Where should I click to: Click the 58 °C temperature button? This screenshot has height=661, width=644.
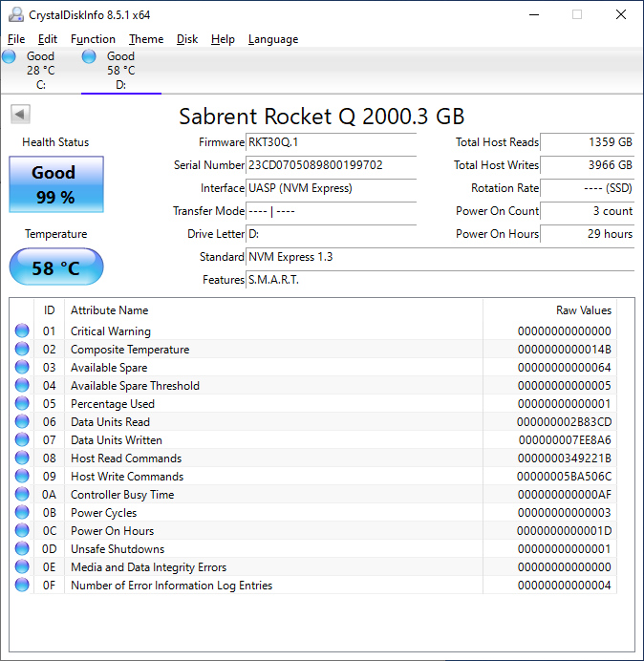pyautogui.click(x=55, y=268)
